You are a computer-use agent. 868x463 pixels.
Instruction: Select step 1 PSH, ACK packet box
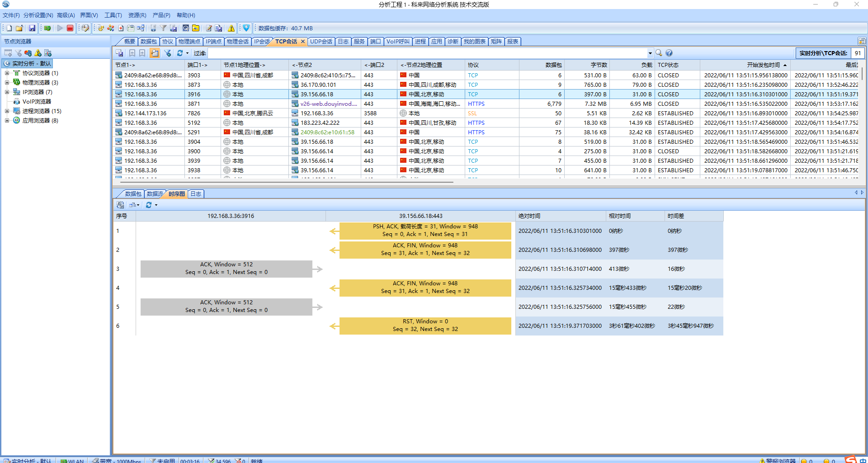[x=425, y=231]
